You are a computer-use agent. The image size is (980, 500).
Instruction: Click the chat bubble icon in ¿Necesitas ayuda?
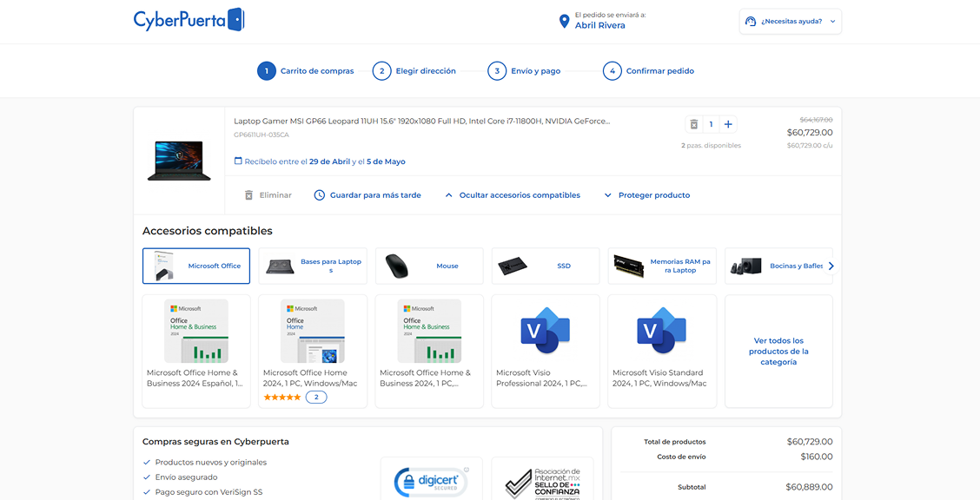[748, 21]
